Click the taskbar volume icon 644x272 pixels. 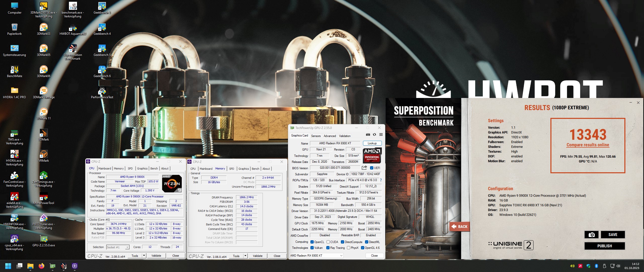tap(619, 266)
